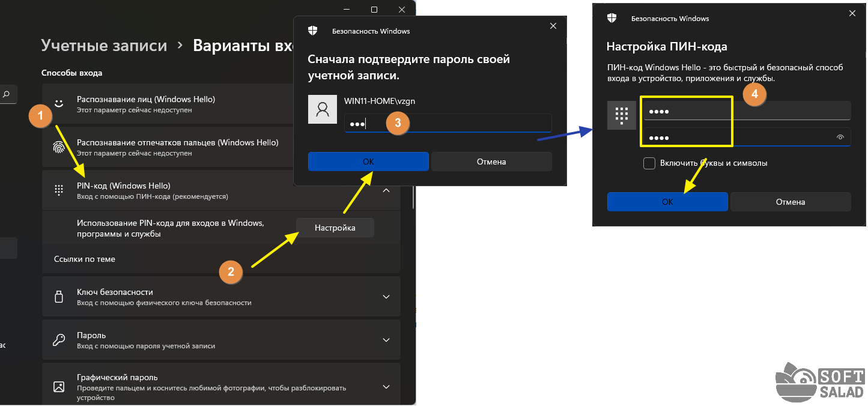Reveal PIN with the eye icon
868x406 pixels.
840,138
